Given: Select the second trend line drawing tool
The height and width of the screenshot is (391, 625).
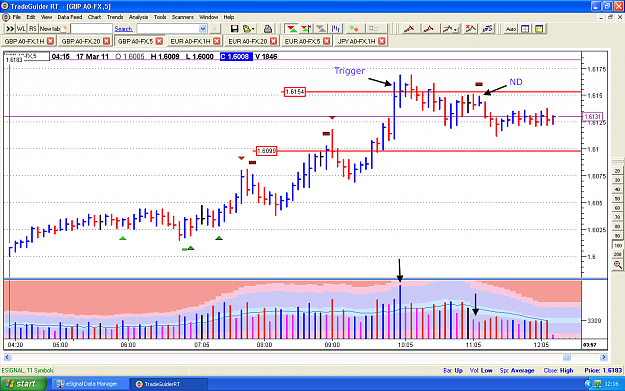Looking at the screenshot, I should click(428, 29).
